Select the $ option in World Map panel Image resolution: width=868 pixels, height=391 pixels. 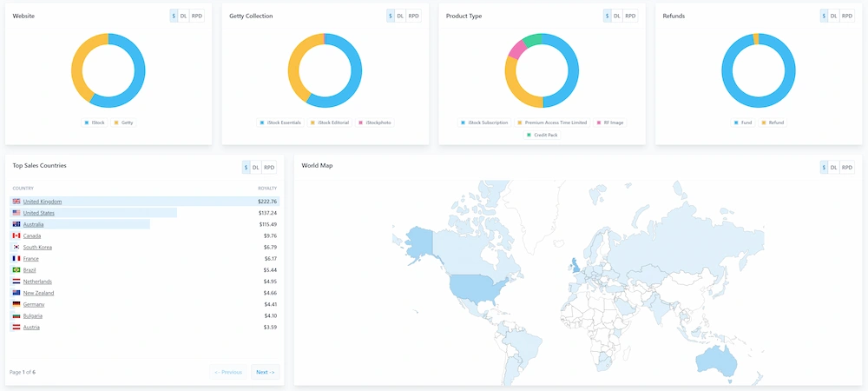pyautogui.click(x=825, y=167)
